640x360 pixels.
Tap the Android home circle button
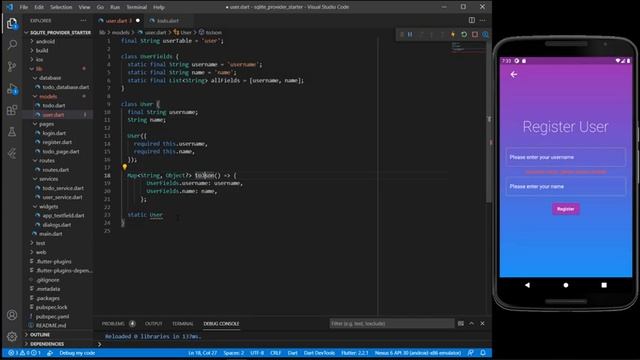coord(566,285)
